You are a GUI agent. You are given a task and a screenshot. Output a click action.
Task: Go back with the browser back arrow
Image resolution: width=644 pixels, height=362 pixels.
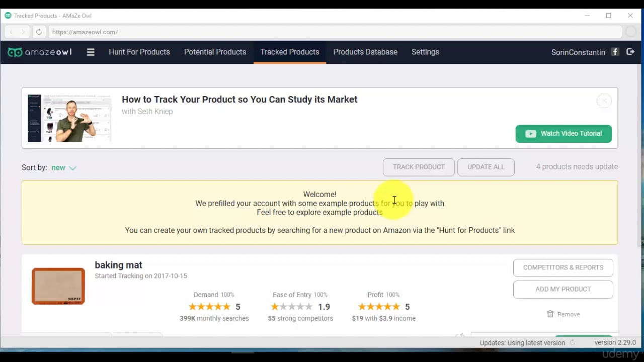click(11, 32)
